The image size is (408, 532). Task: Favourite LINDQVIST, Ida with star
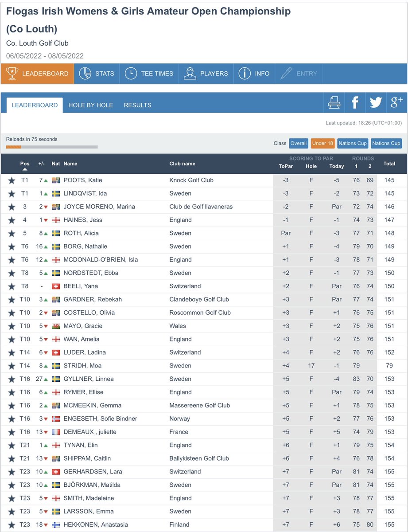pyautogui.click(x=11, y=194)
